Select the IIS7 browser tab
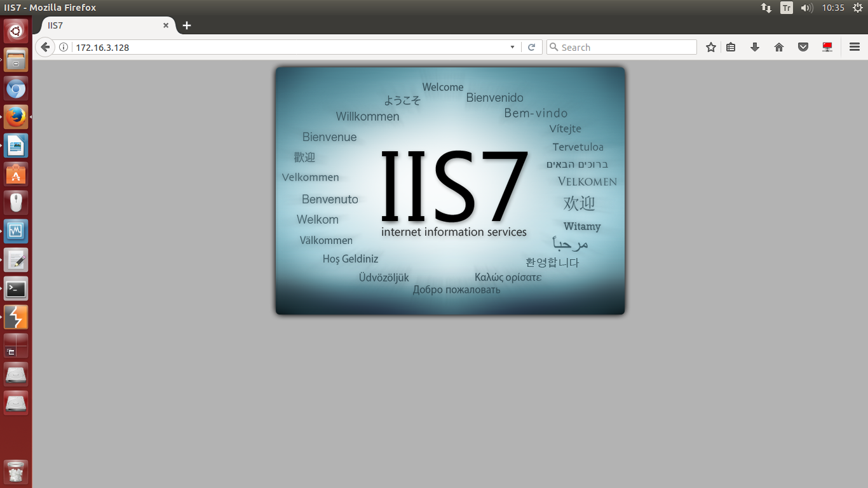The image size is (868, 488). [108, 25]
